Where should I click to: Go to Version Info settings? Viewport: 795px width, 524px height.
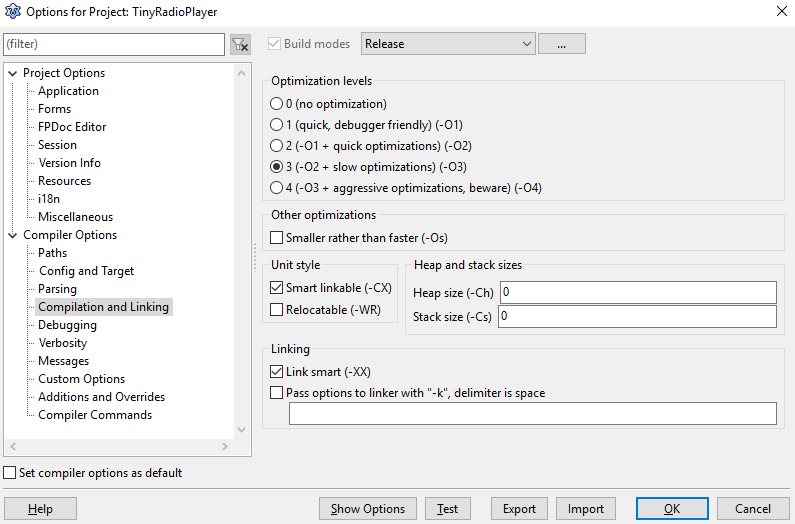tap(69, 163)
